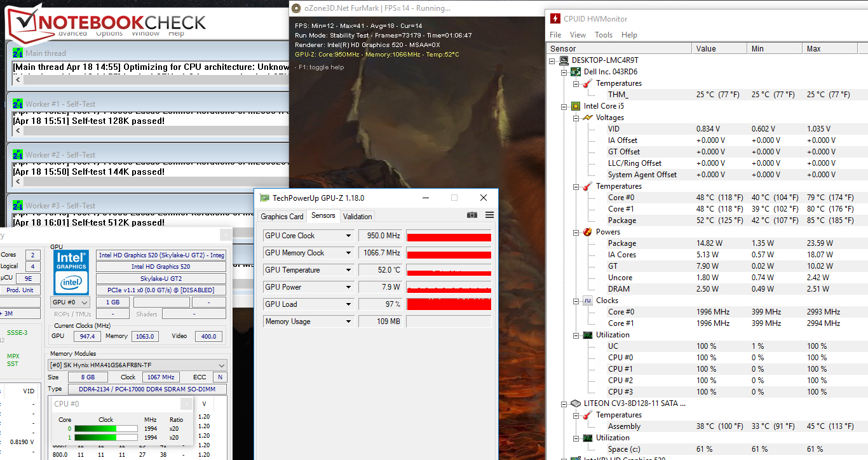Click the GPU Load red history graph
The width and height of the screenshot is (868, 460).
(x=449, y=304)
